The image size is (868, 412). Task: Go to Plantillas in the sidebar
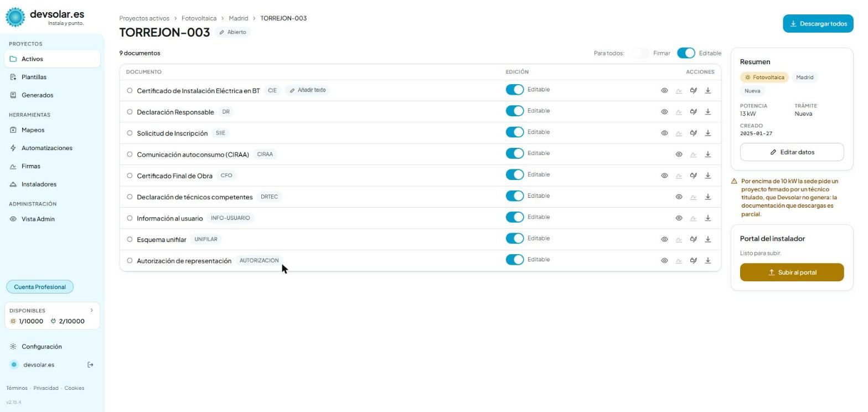pos(53,77)
